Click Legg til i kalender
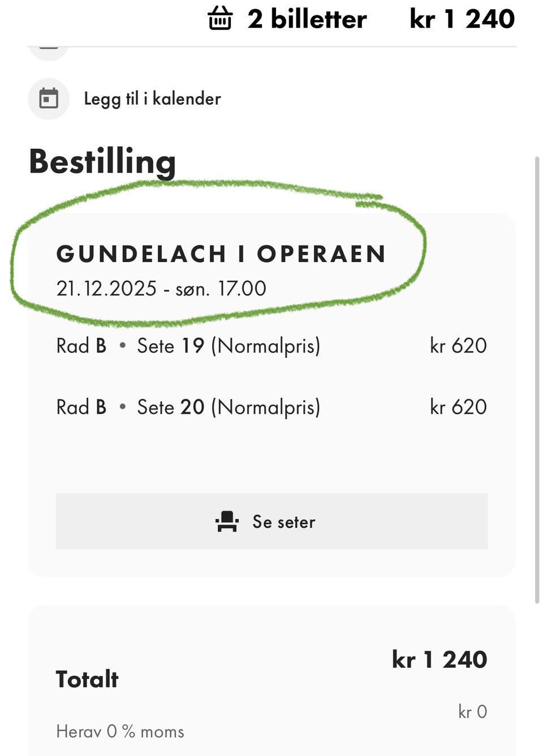The image size is (543, 756). (x=152, y=98)
